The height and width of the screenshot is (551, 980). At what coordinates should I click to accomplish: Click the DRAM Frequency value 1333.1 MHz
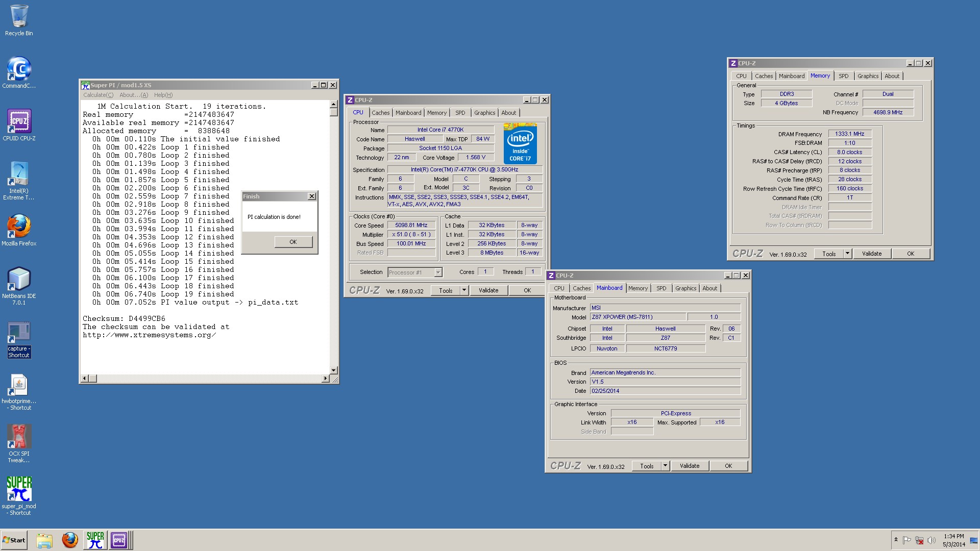tap(850, 134)
